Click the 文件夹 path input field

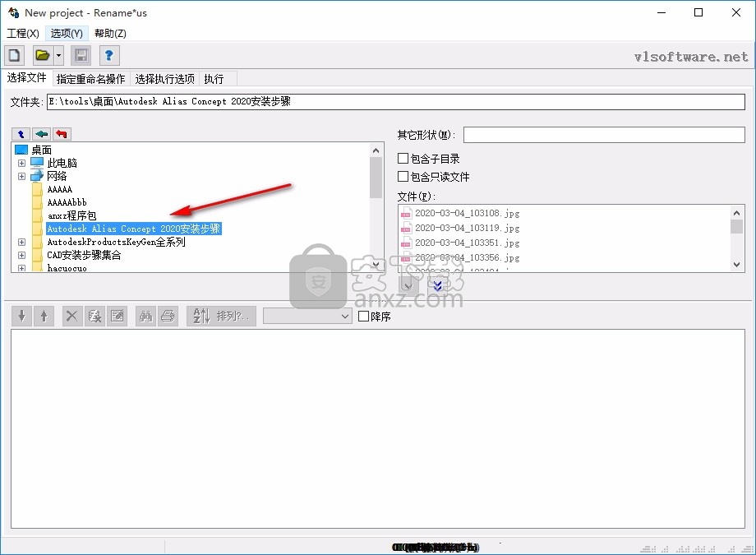[396, 101]
